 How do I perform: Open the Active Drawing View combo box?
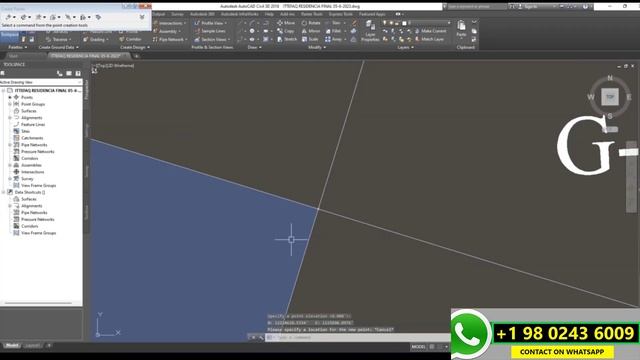41,82
